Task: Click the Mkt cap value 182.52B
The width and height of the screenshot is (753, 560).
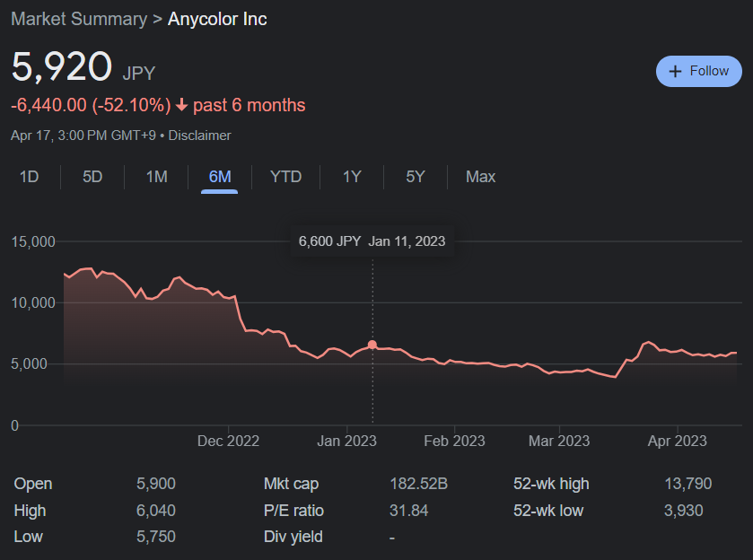Action: click(x=418, y=484)
